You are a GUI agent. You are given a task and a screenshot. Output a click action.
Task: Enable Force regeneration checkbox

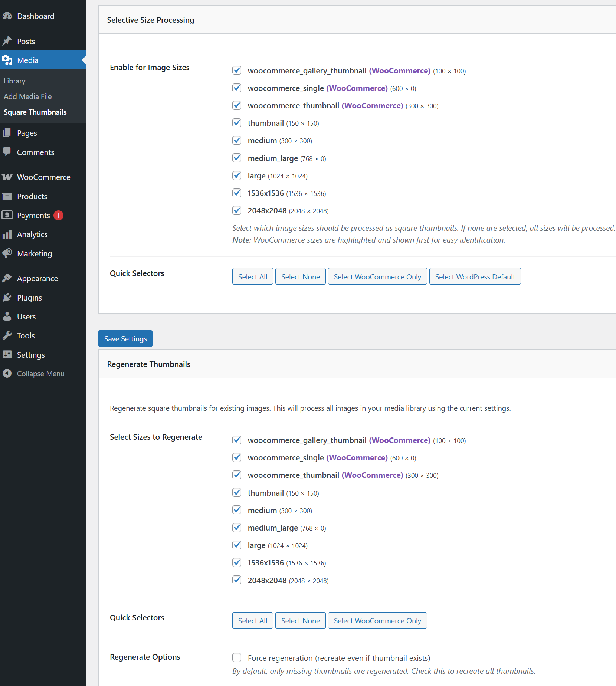(x=237, y=657)
